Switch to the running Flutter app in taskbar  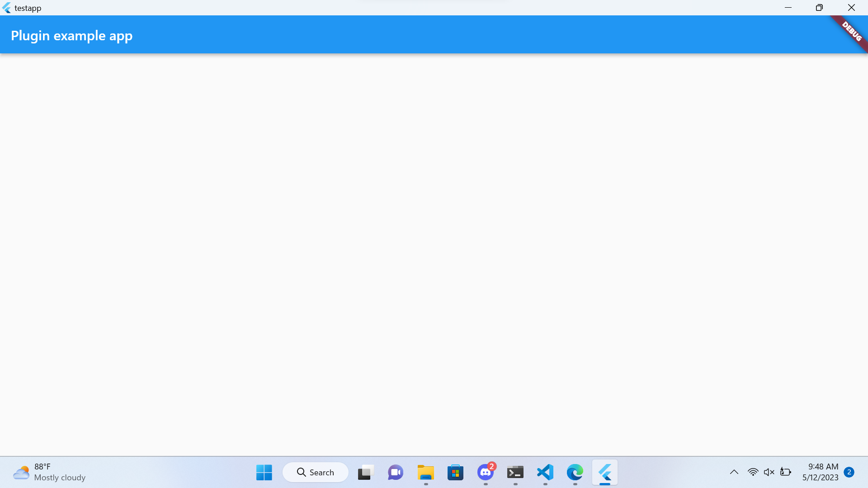click(x=605, y=472)
